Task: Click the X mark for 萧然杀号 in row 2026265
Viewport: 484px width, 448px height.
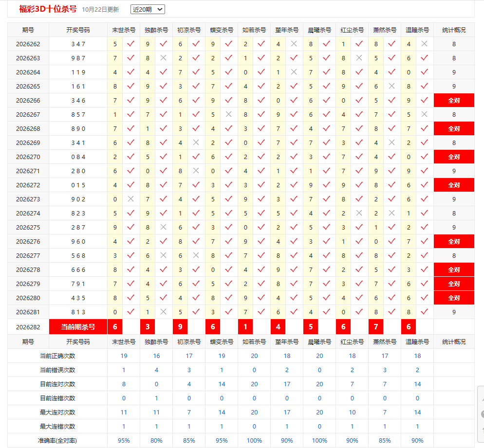Action: (x=391, y=86)
